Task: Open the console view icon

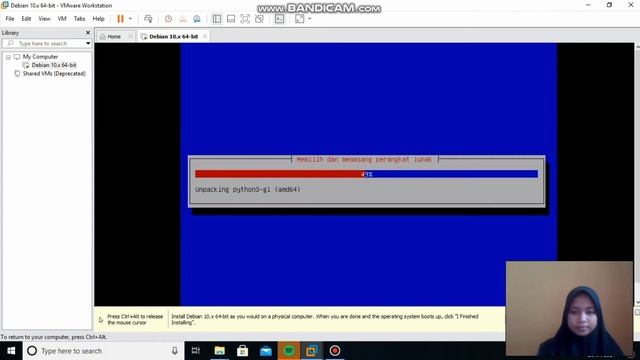Action: tap(279, 19)
